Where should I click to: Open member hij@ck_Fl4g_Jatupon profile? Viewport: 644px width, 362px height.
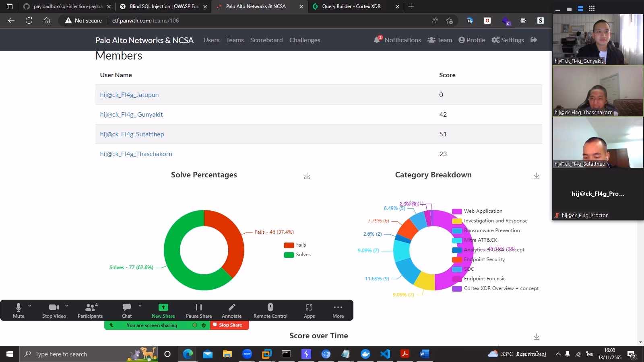(129, 95)
